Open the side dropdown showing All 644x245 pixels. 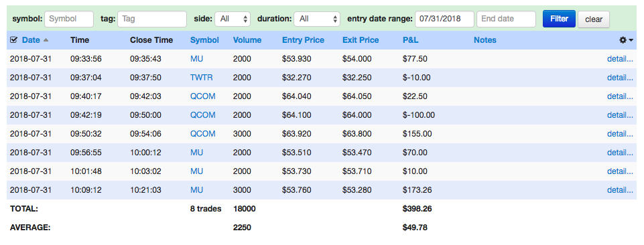click(x=233, y=19)
